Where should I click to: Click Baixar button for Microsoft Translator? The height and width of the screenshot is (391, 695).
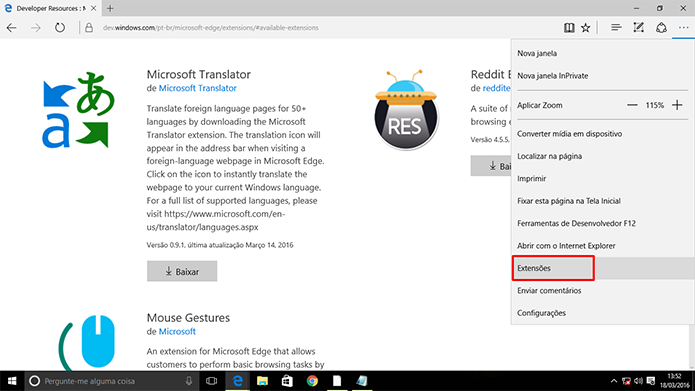pyautogui.click(x=182, y=271)
